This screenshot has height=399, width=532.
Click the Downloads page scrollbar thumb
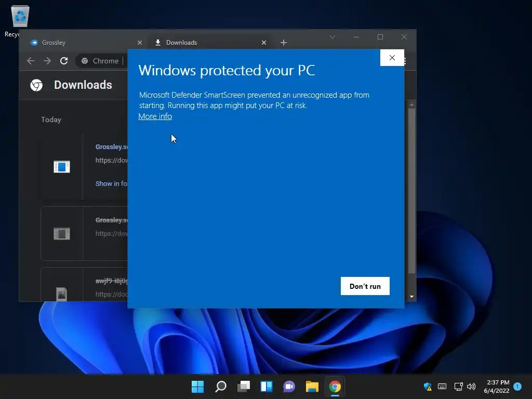(411, 191)
